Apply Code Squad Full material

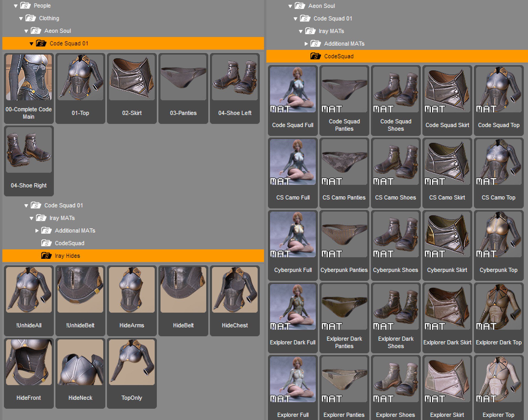point(293,100)
